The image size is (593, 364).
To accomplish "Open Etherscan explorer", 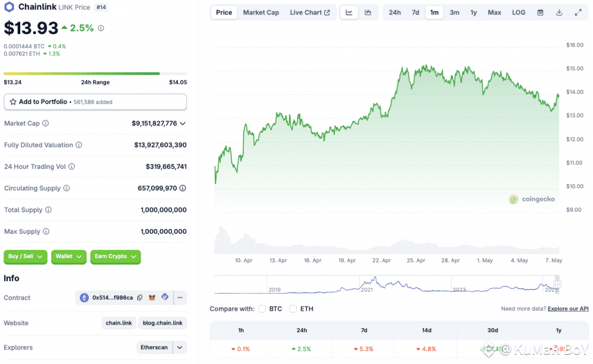I will 154,347.
